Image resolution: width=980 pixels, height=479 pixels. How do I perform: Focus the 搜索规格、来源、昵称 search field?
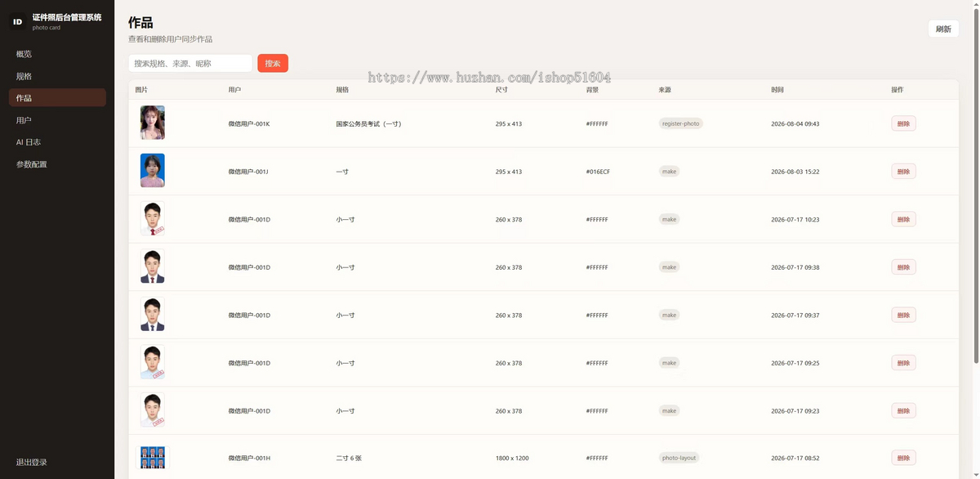pos(190,63)
